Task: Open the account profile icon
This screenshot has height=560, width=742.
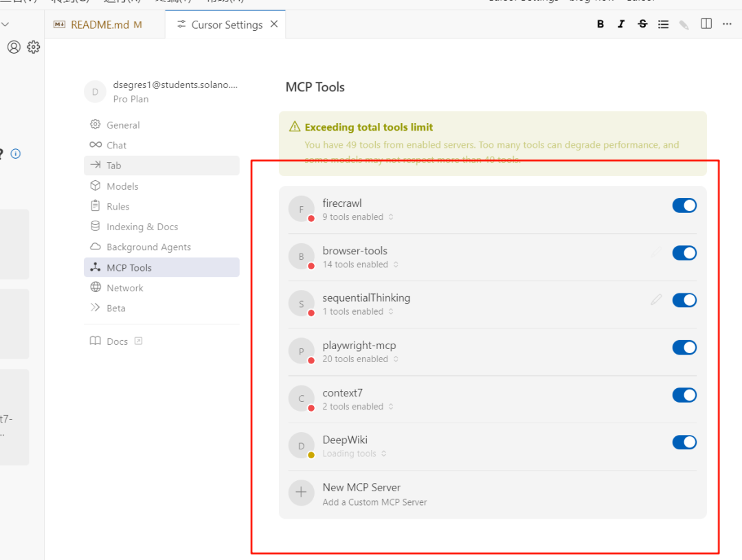Action: point(14,47)
